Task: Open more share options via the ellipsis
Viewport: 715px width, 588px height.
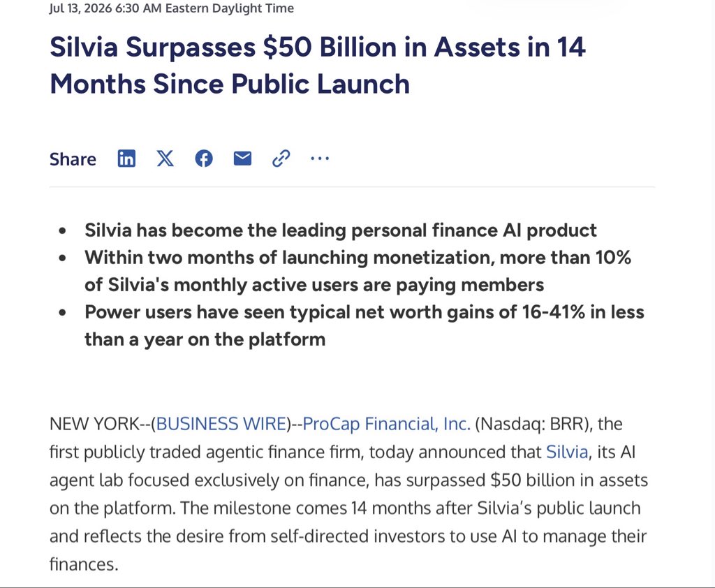Action: (320, 159)
